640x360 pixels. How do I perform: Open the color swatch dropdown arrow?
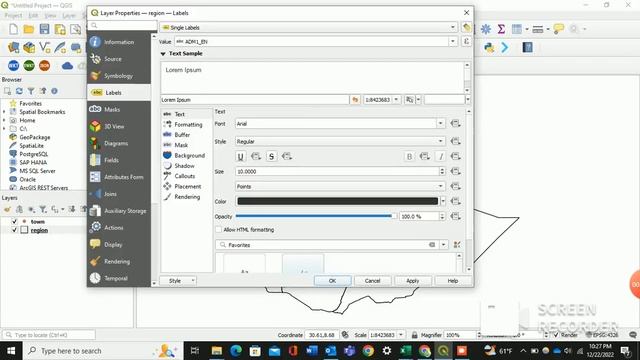coord(443,201)
